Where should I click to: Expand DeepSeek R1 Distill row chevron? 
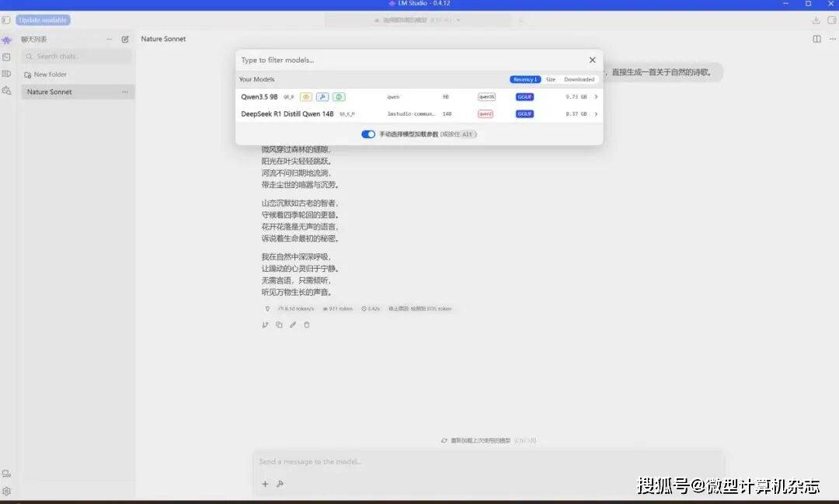point(596,114)
